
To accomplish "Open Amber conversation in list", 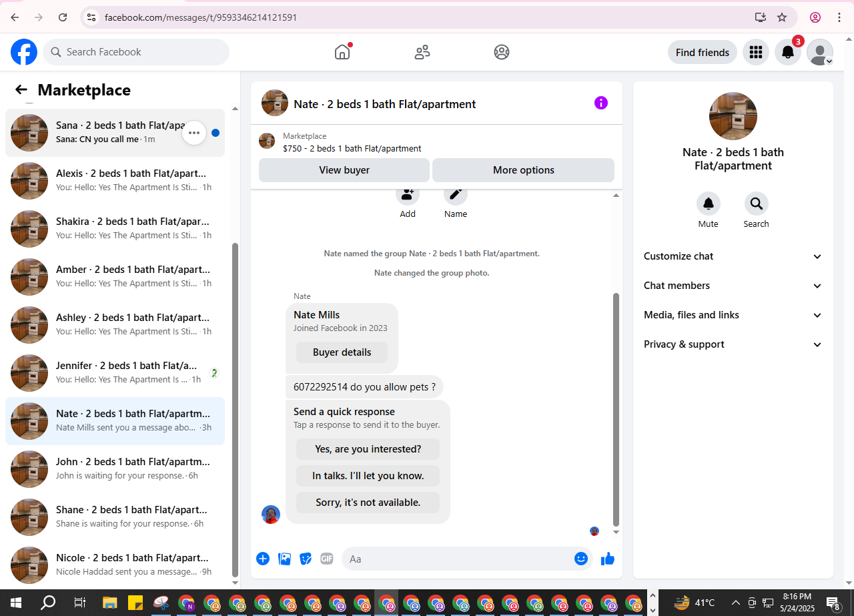I will click(x=115, y=277).
